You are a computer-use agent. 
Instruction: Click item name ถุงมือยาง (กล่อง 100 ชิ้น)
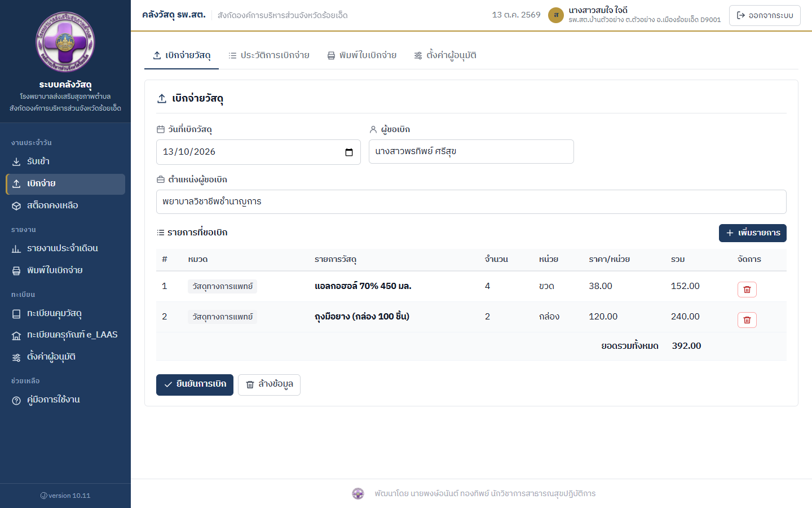[x=362, y=317]
